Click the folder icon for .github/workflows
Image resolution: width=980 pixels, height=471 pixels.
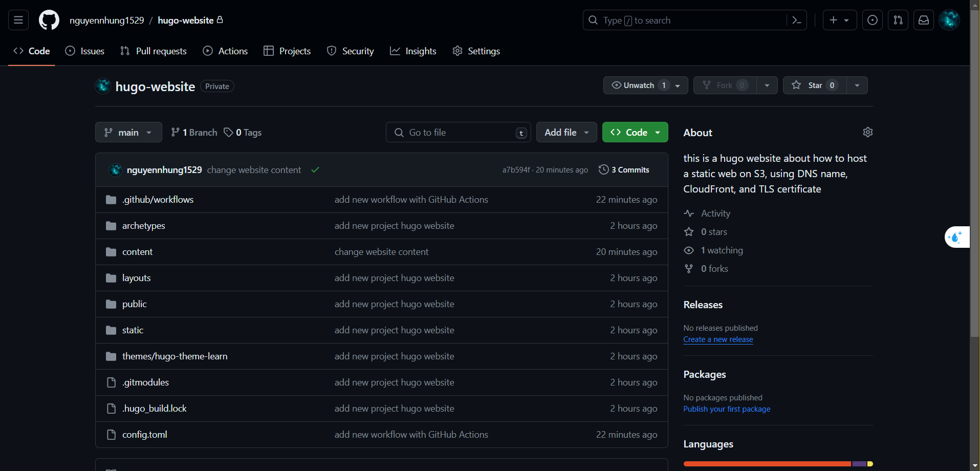tap(111, 200)
